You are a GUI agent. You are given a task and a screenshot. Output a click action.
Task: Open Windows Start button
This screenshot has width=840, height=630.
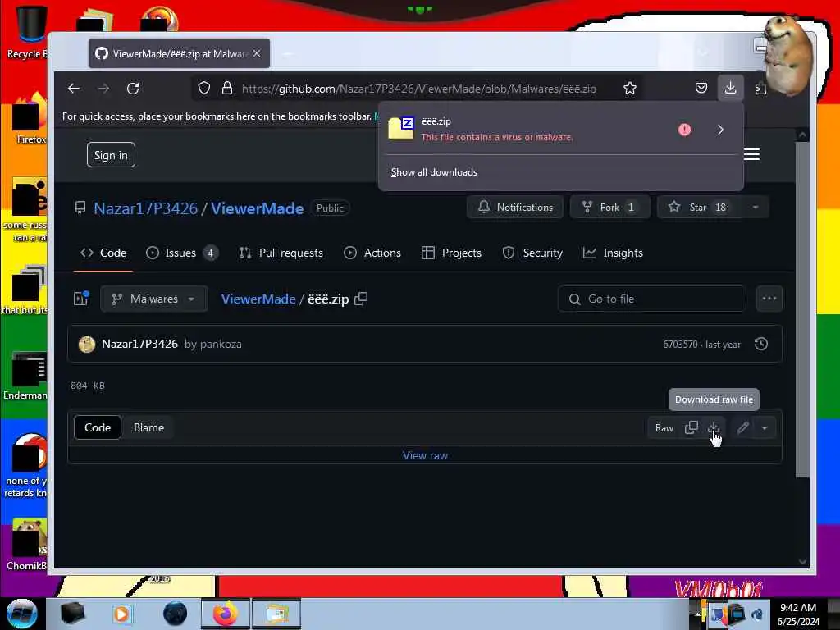tap(21, 614)
